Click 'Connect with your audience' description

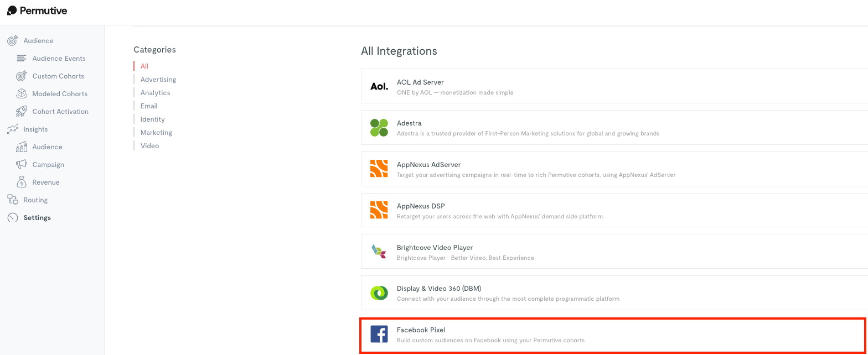click(x=508, y=299)
